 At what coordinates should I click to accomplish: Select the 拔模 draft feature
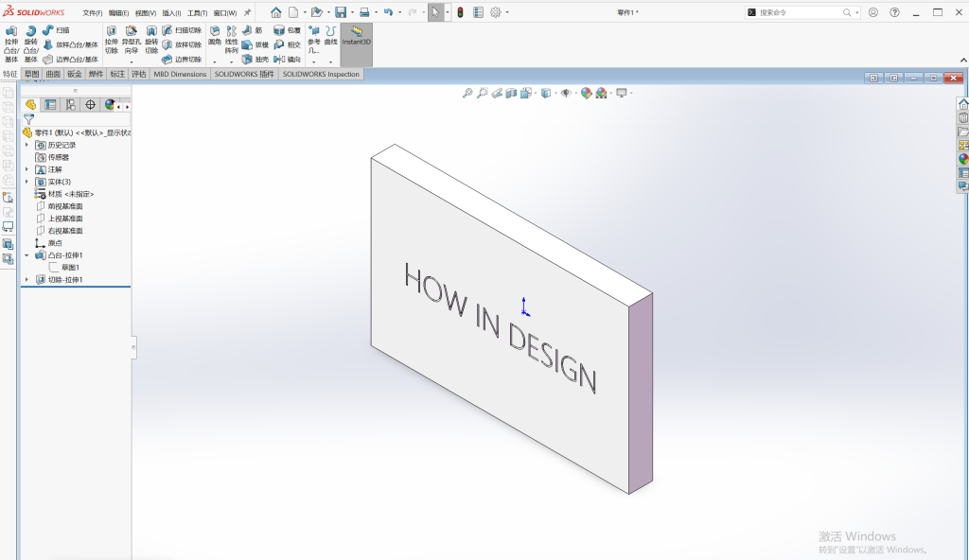[x=255, y=44]
